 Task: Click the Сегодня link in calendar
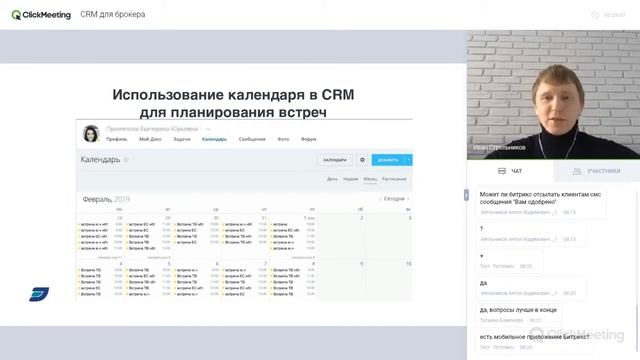(x=394, y=199)
